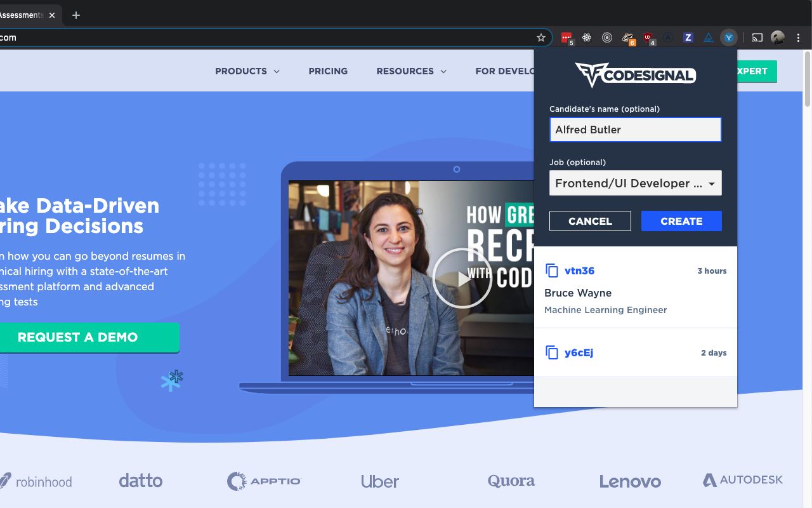Click the 2 days timestamp

pos(714,352)
